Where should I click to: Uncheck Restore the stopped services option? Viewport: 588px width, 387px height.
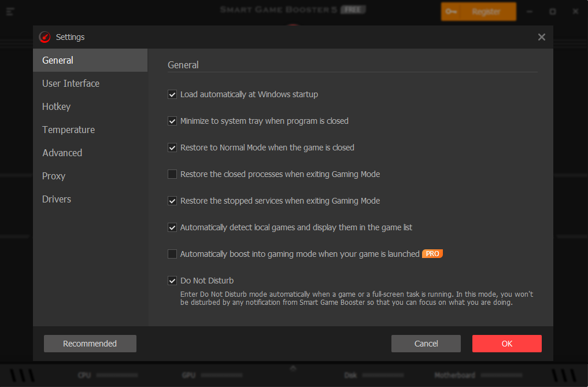pyautogui.click(x=172, y=201)
